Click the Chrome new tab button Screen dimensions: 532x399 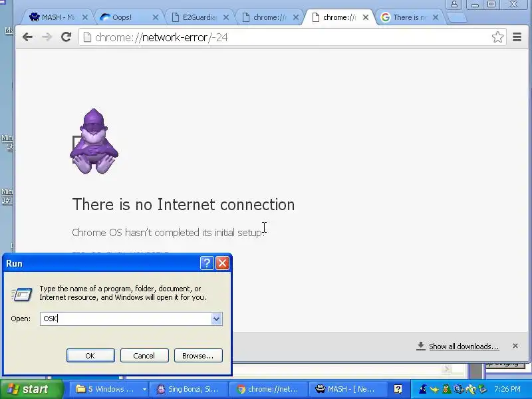[x=457, y=18]
